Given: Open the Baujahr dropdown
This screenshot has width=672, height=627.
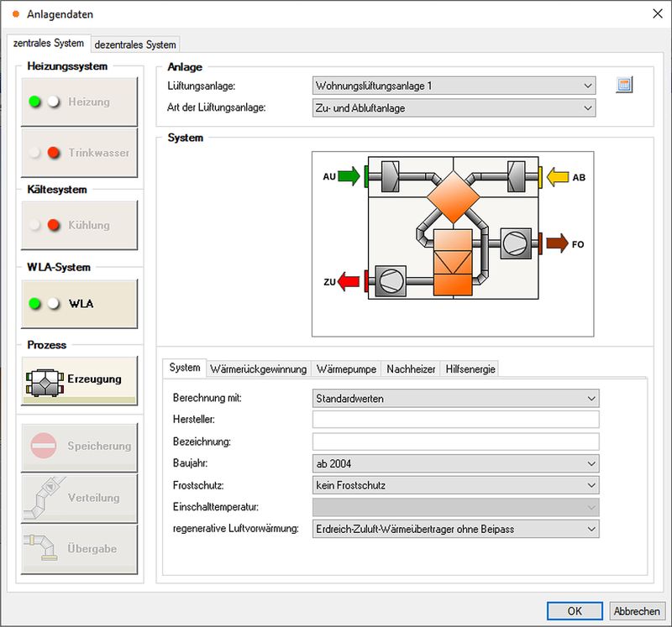Looking at the screenshot, I should [455, 463].
